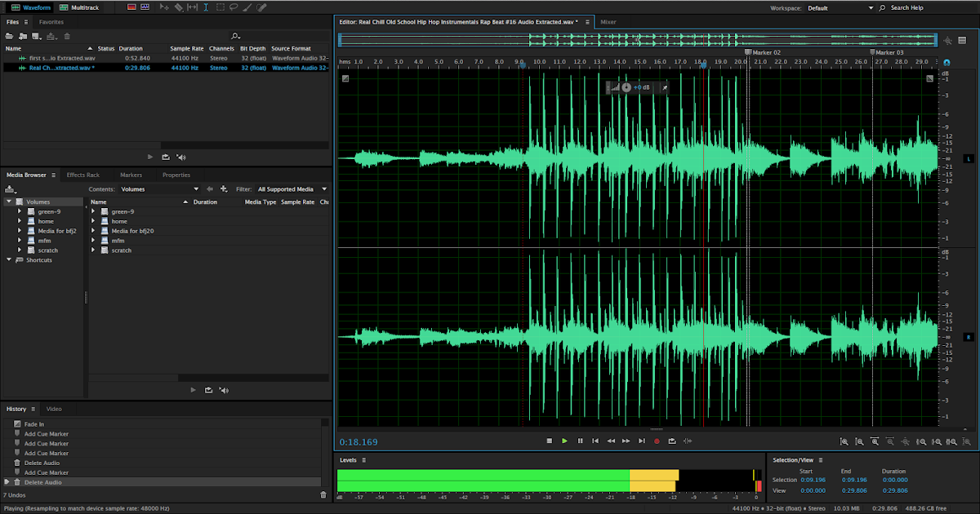This screenshot has width=980, height=514.
Task: Pick the Marquee Selection tool
Action: 220,7
